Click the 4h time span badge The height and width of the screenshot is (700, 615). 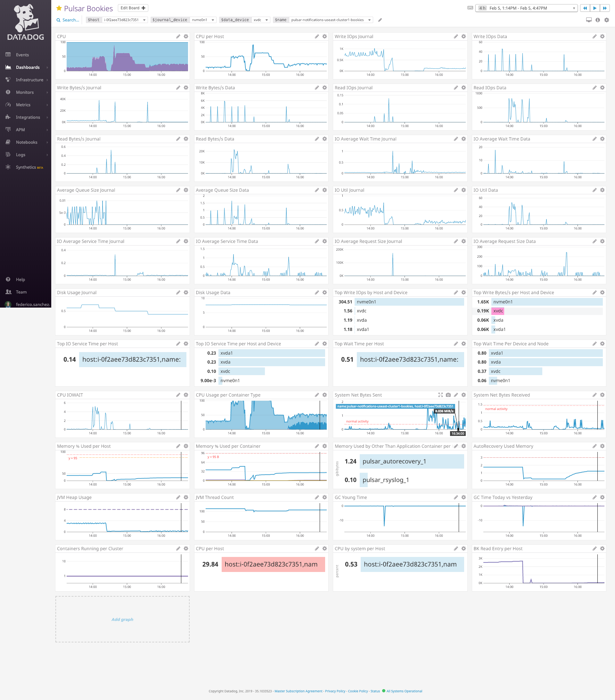coord(482,8)
